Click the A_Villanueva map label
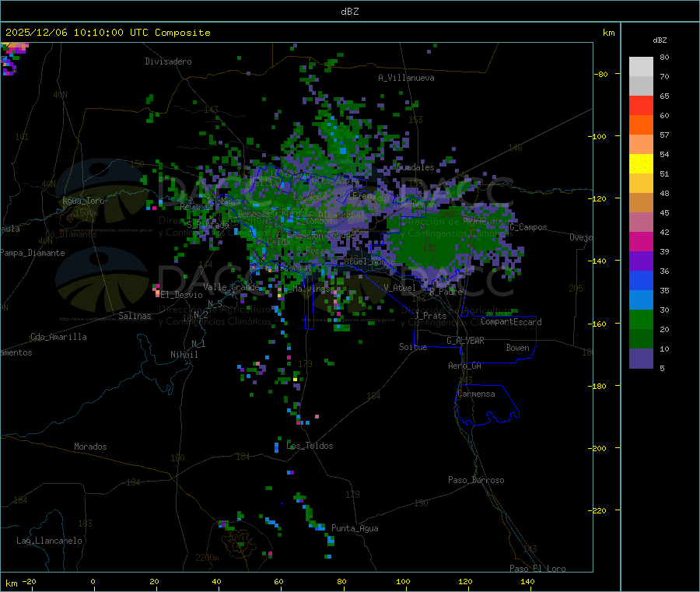 point(406,78)
